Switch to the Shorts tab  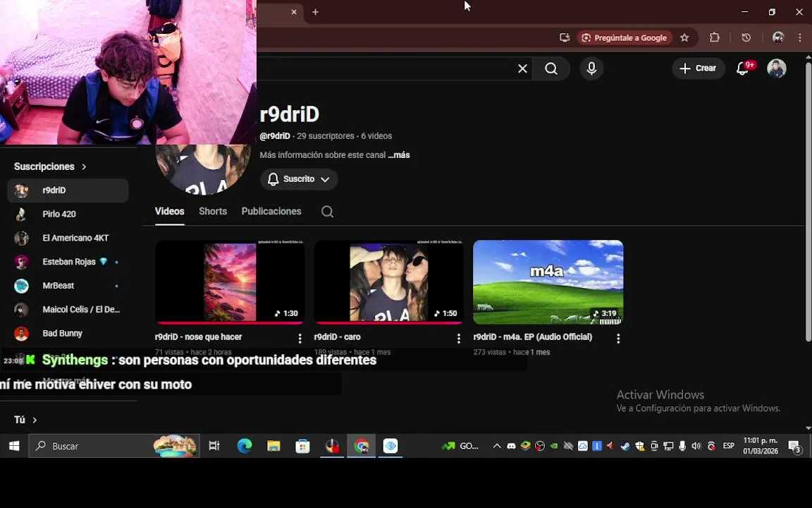click(x=213, y=212)
